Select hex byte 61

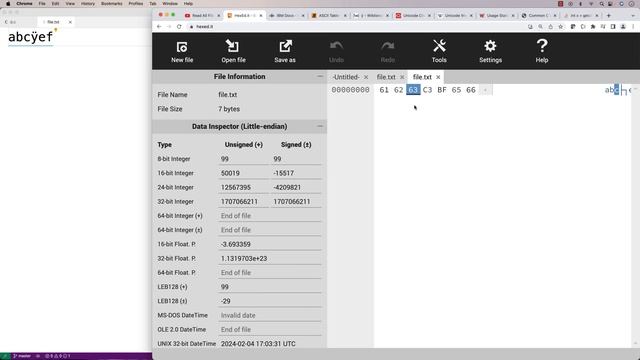pyautogui.click(x=384, y=90)
